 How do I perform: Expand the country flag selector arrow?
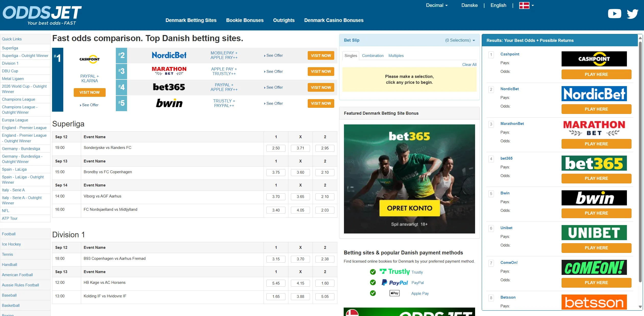click(x=533, y=5)
